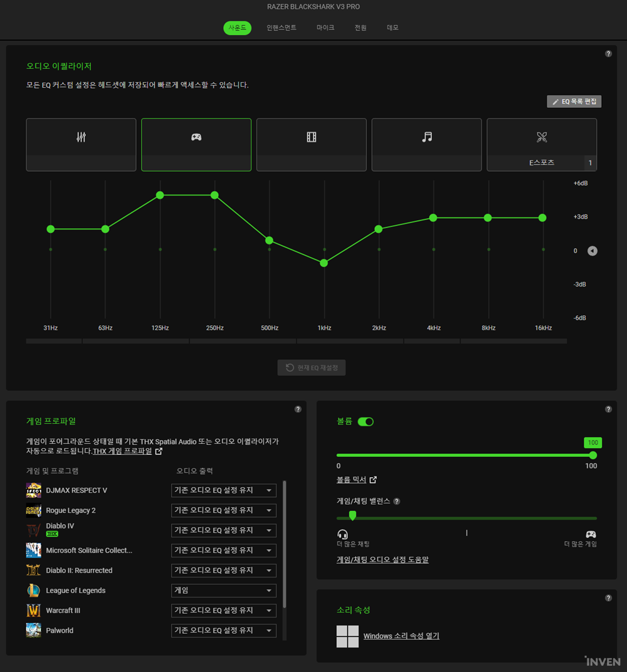Open the 볼륨 믹서 link

point(351,480)
